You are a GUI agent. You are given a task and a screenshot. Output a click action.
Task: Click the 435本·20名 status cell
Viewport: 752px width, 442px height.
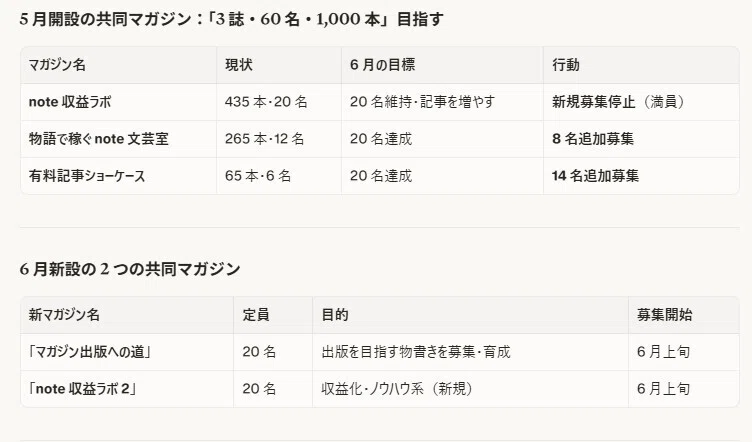(x=266, y=102)
